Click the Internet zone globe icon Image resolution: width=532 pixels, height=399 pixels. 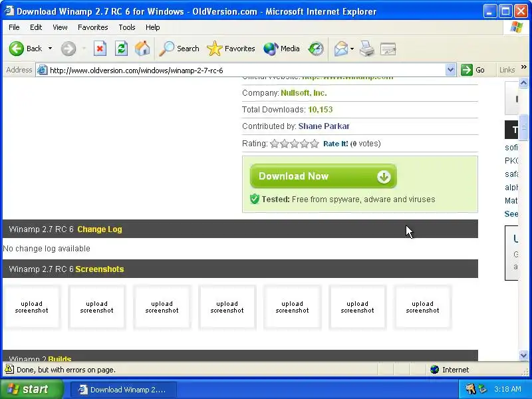435,370
